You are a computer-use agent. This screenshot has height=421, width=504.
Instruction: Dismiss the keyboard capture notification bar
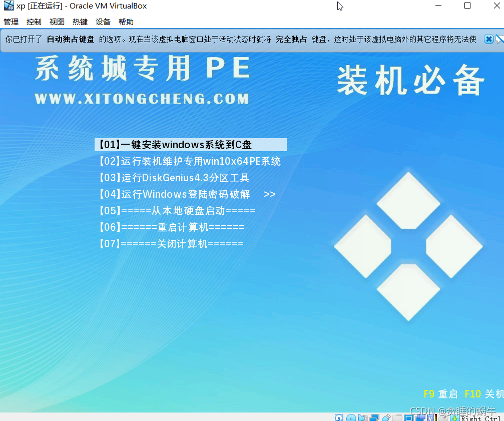point(488,39)
